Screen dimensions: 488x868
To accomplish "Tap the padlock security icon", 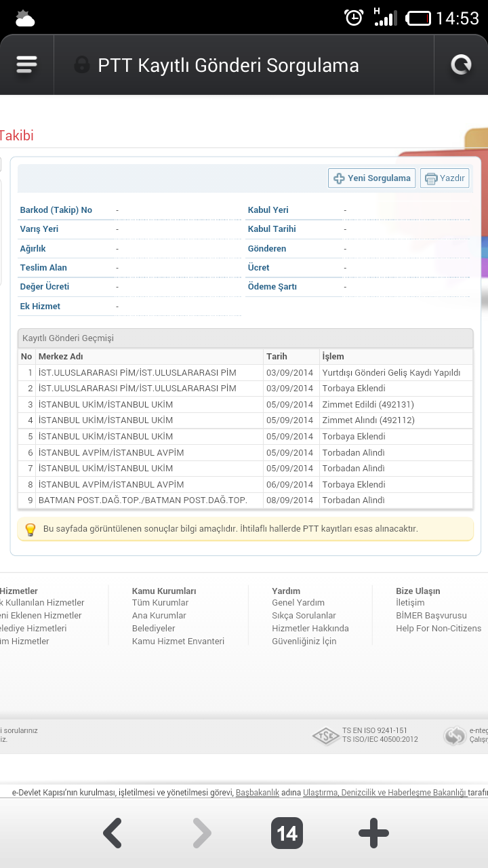I will click(82, 65).
